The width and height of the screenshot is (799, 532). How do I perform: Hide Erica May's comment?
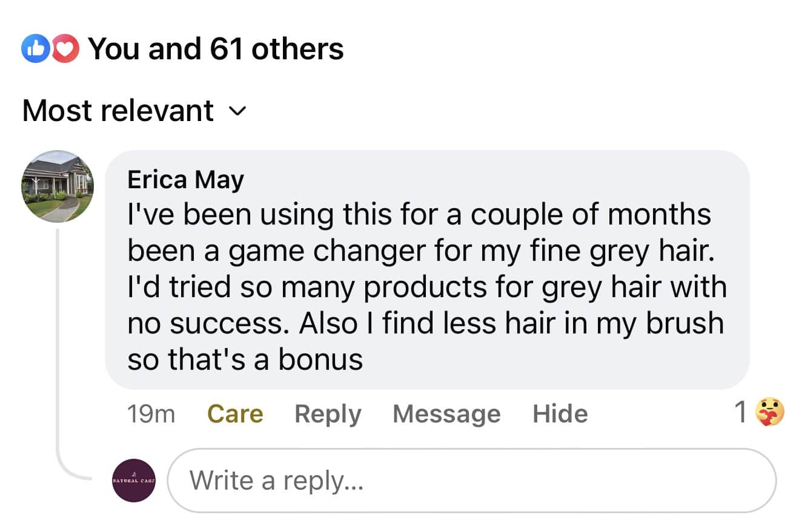[560, 415]
